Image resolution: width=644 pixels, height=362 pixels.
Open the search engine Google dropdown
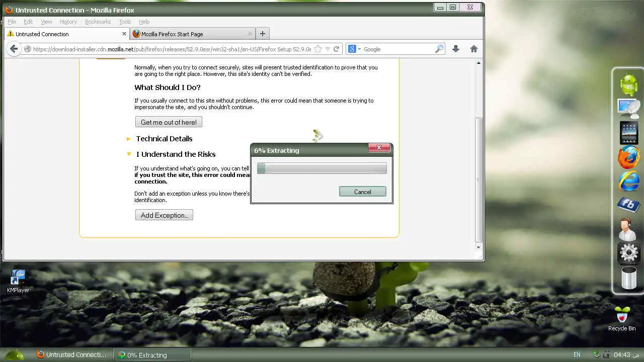click(x=354, y=49)
